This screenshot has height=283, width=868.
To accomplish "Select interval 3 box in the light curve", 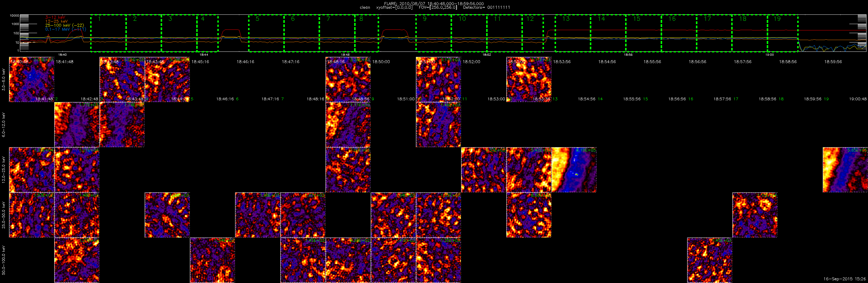I will coord(179,33).
